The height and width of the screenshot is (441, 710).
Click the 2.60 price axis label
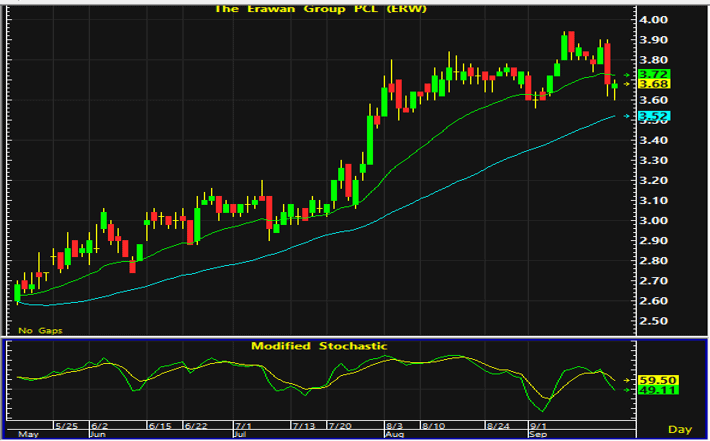[x=654, y=301]
